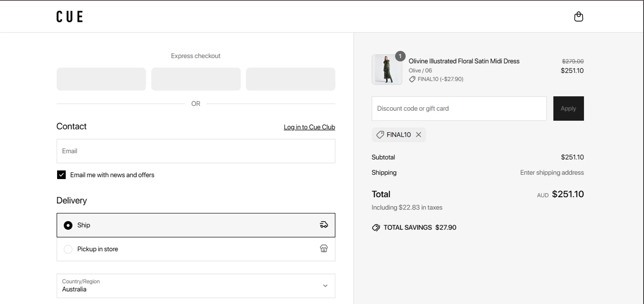Click the first express checkout button
Viewport: 644px width, 304px height.
(101, 79)
